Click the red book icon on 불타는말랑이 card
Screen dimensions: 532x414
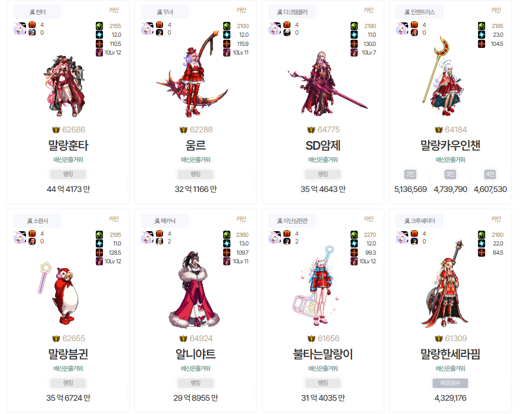pyautogui.click(x=287, y=234)
